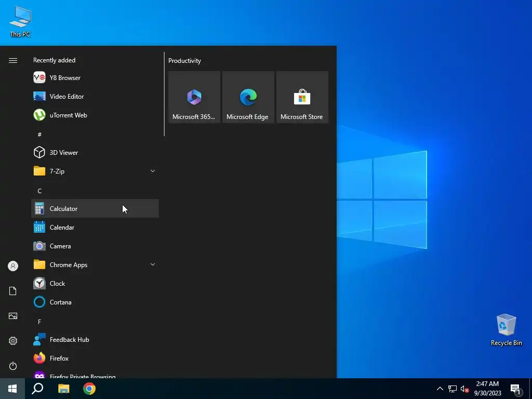
Task: Click the Windows Start button
Action: click(x=12, y=389)
